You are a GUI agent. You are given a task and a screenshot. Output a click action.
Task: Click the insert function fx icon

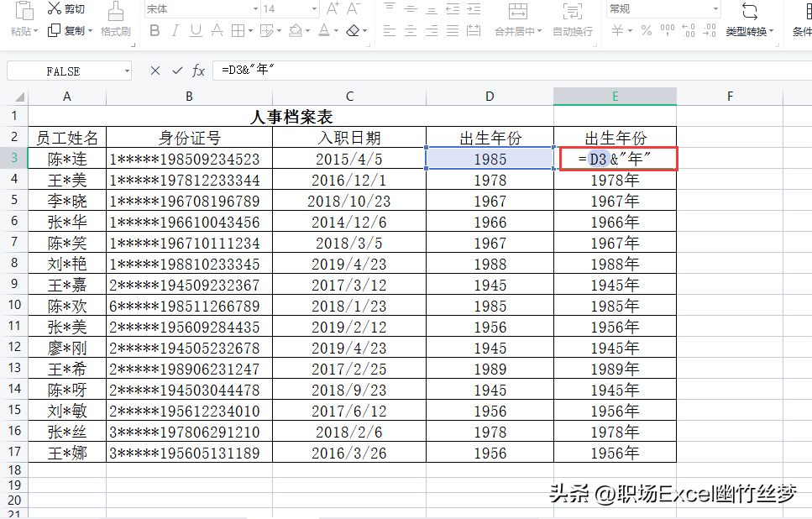click(x=199, y=71)
